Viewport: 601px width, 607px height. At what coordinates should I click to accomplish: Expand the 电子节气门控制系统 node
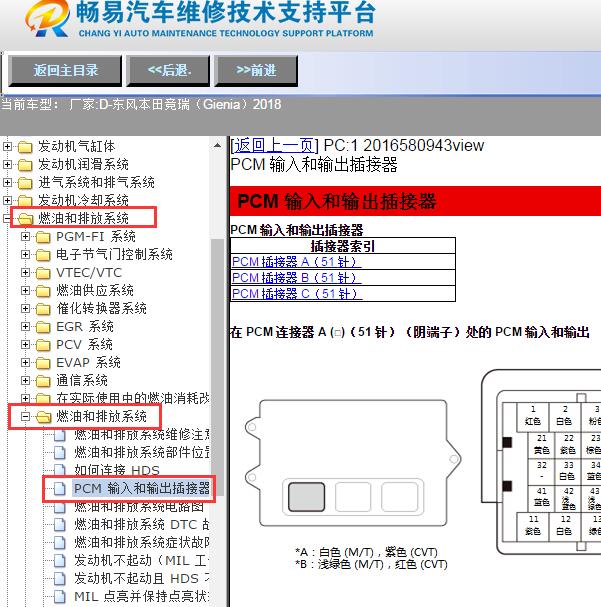(x=26, y=254)
